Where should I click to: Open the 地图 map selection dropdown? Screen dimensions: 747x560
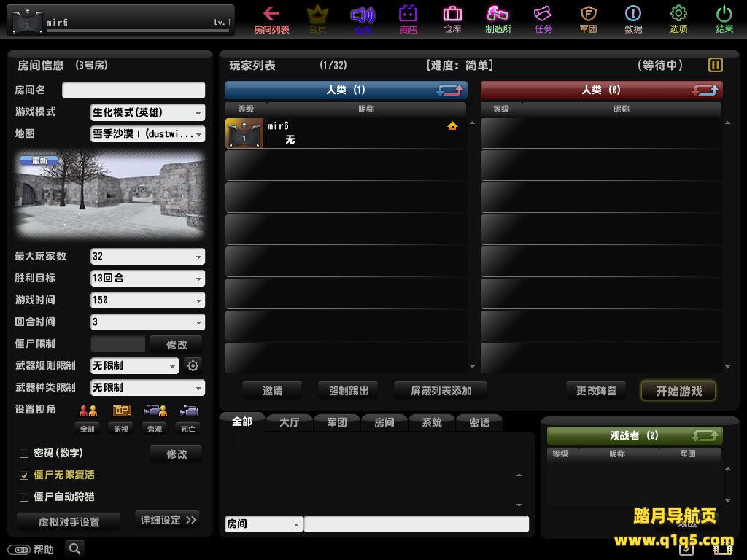tap(147, 134)
